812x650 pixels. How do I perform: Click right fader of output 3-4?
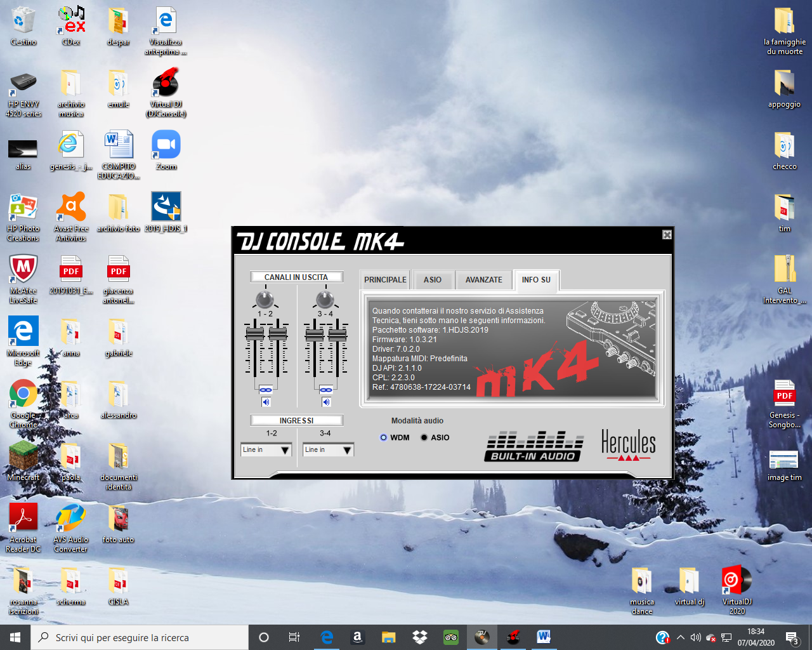click(x=337, y=334)
